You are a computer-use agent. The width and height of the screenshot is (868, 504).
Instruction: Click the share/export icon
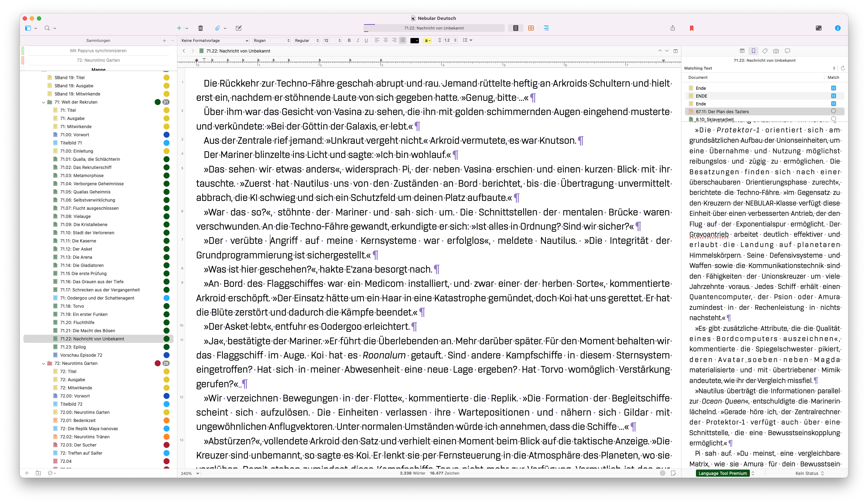pos(673,28)
